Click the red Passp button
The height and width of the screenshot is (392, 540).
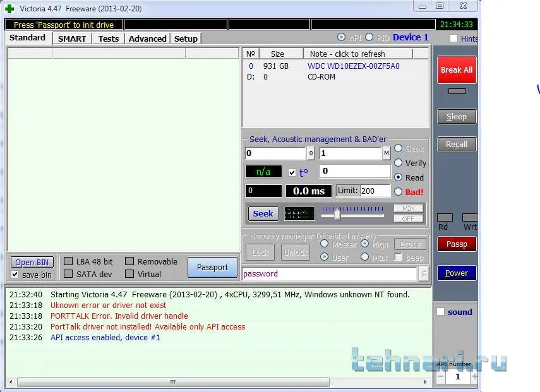coord(457,244)
